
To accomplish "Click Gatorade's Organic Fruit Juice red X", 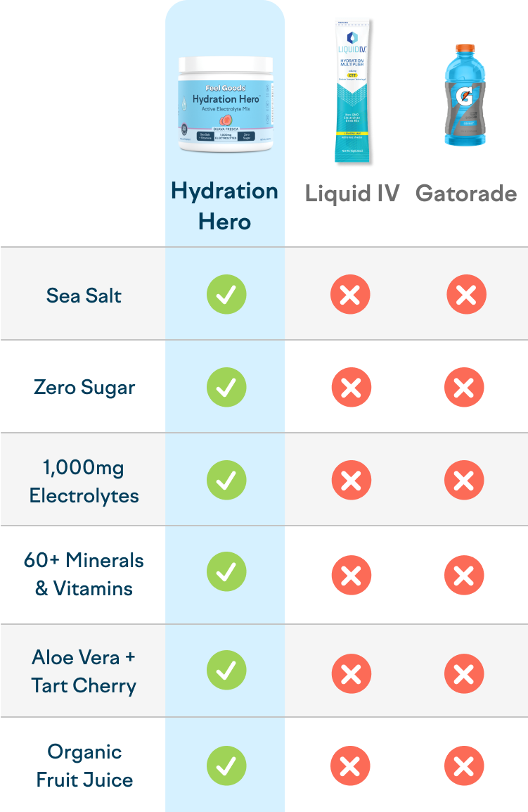I will pyautogui.click(x=464, y=766).
